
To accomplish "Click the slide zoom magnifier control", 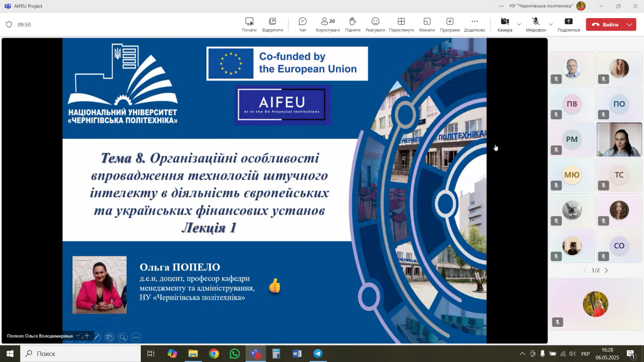I will pyautogui.click(x=122, y=337).
